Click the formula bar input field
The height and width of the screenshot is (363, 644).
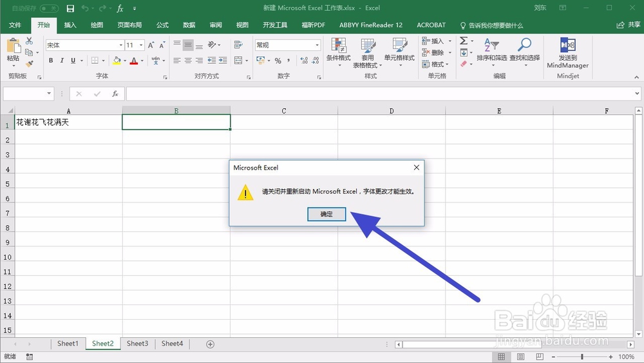380,93
